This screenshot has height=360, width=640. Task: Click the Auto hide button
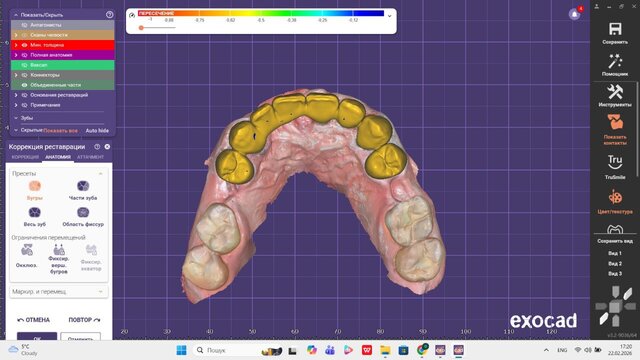point(97,131)
